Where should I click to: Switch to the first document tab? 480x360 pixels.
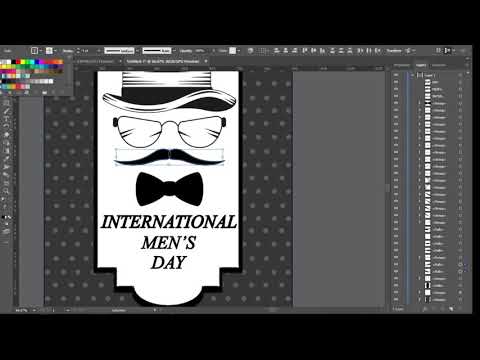96,61
